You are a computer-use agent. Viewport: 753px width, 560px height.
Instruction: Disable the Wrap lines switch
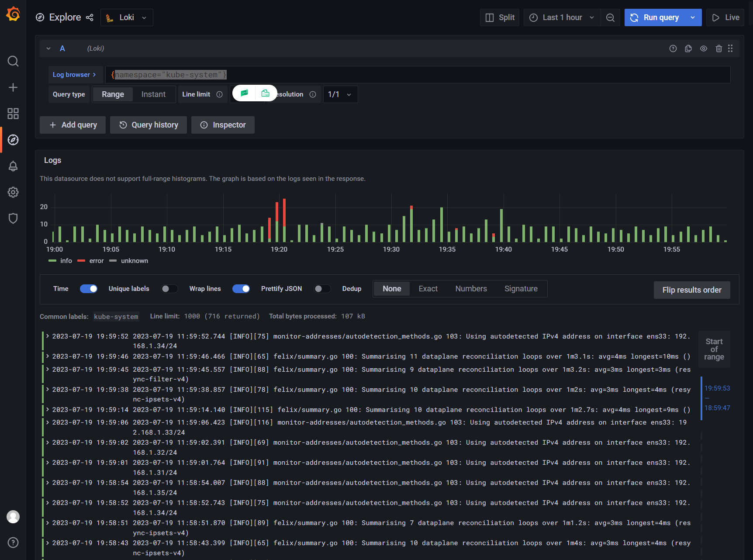pos(241,289)
